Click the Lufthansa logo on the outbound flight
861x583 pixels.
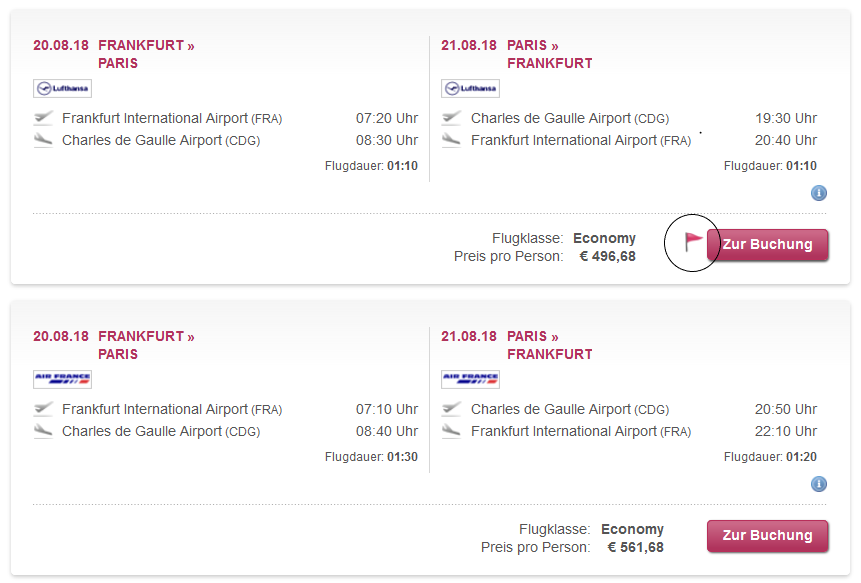point(62,89)
